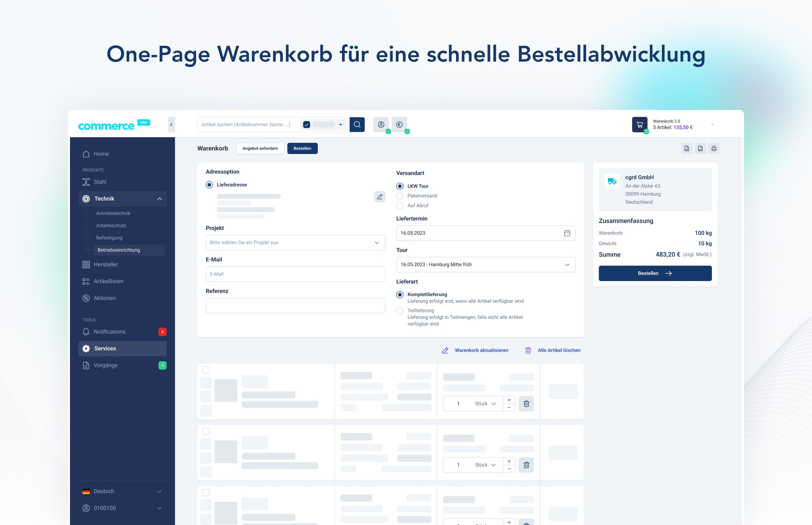Expand the Tour dropdown
This screenshot has width=812, height=525.
pyautogui.click(x=485, y=265)
